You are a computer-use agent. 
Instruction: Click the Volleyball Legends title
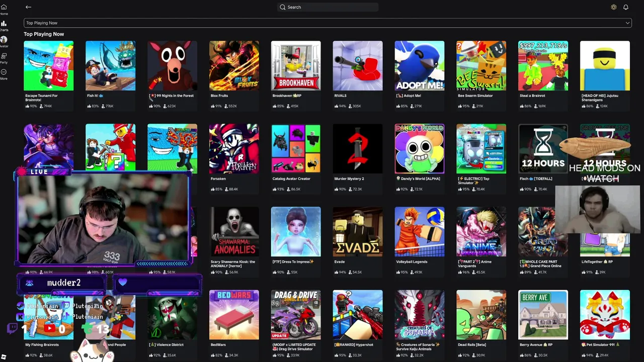click(x=412, y=261)
